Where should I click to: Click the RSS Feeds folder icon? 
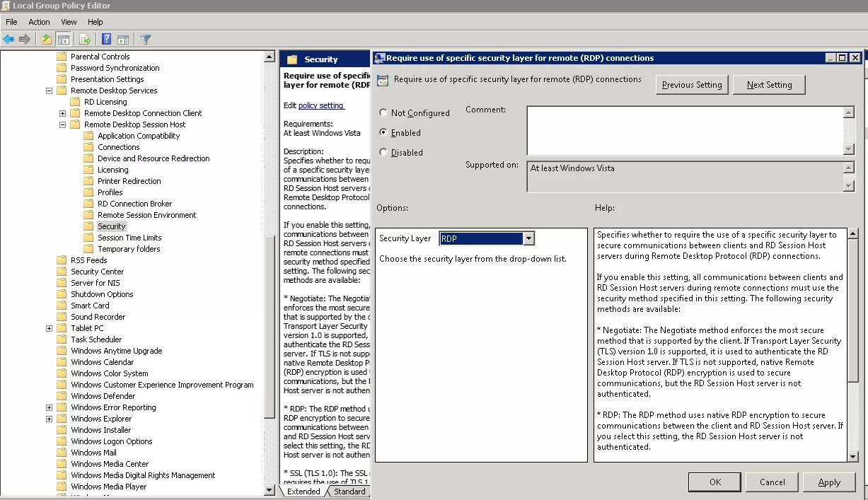click(62, 260)
